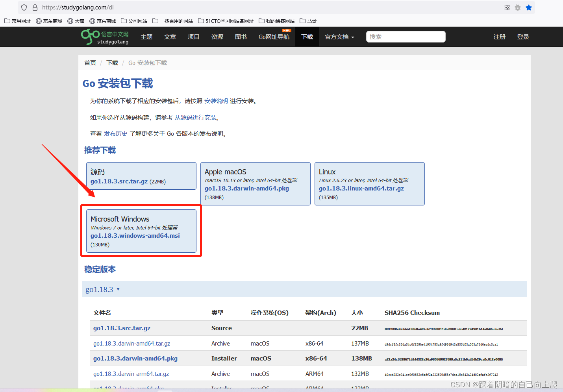Image resolution: width=563 pixels, height=392 pixels.
Task: Open the 资源 nav menu item
Action: click(217, 37)
